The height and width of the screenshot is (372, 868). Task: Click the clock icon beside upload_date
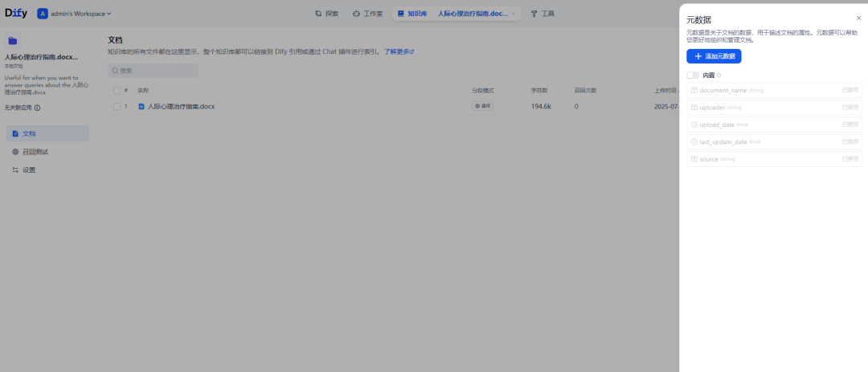[x=694, y=125]
